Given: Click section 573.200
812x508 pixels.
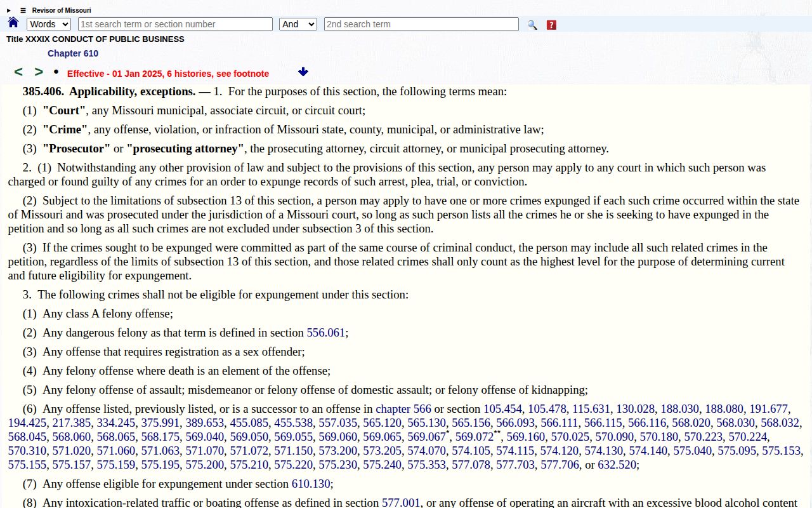Looking at the screenshot, I should [x=338, y=451].
